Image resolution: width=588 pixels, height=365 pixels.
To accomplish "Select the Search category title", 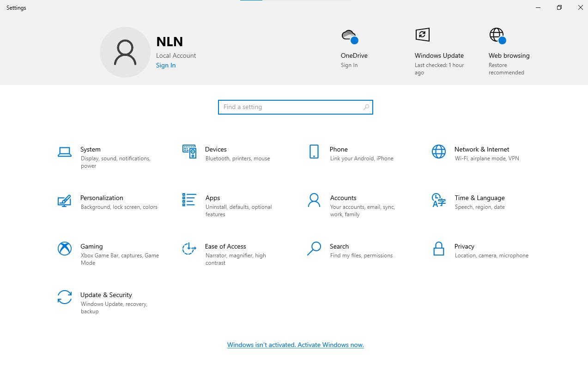I will 339,246.
